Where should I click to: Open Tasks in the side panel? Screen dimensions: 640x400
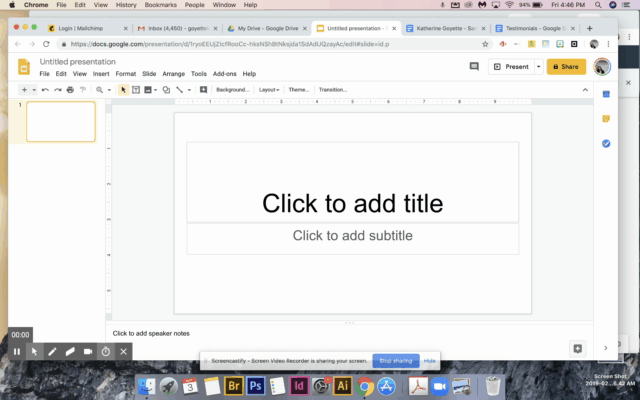point(606,144)
